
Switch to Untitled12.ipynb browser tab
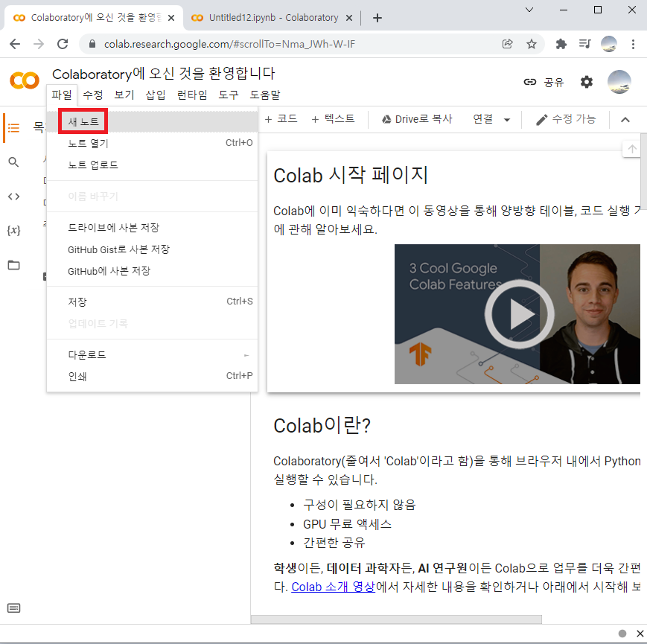tap(272, 18)
